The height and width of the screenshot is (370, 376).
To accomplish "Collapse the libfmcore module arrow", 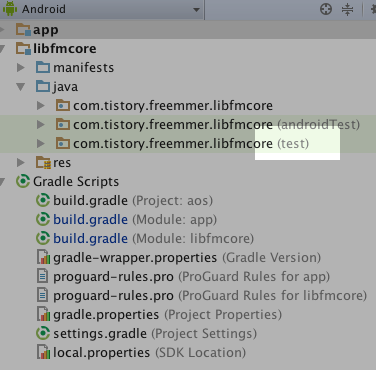I will [x=2, y=49].
